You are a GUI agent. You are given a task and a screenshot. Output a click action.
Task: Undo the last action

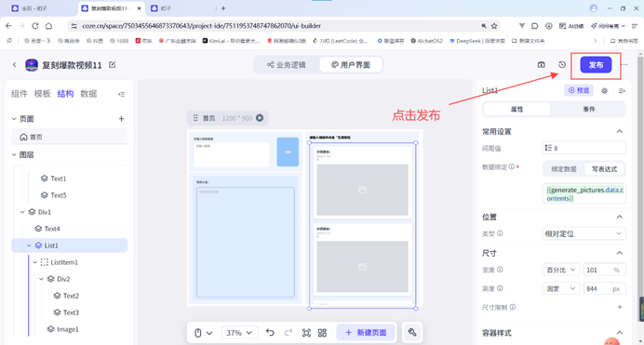click(270, 332)
